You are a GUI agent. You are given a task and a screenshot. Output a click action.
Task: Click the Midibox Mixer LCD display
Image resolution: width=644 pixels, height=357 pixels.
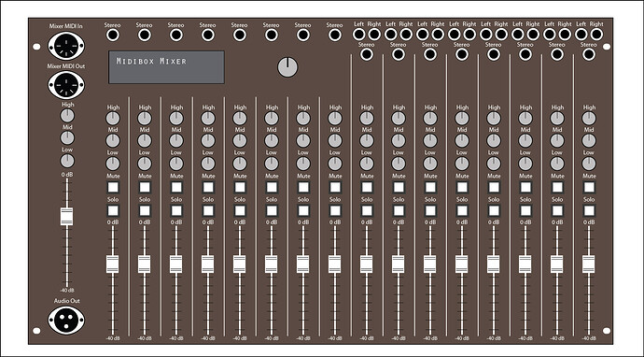[x=166, y=67]
